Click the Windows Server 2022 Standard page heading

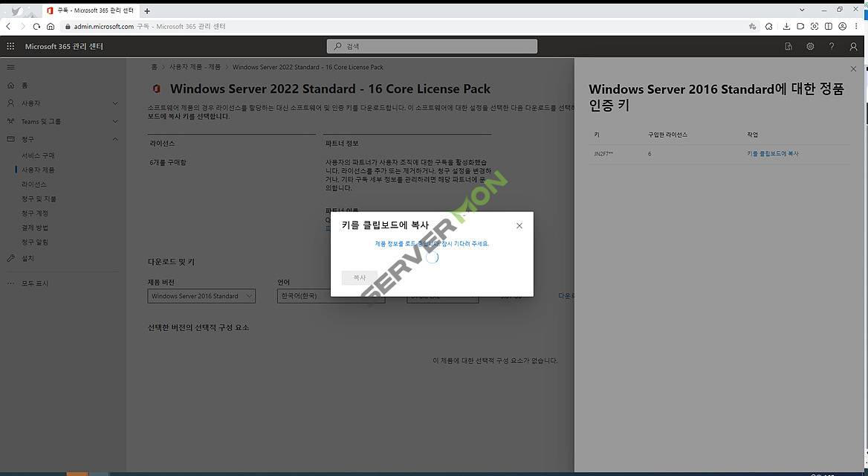330,89
